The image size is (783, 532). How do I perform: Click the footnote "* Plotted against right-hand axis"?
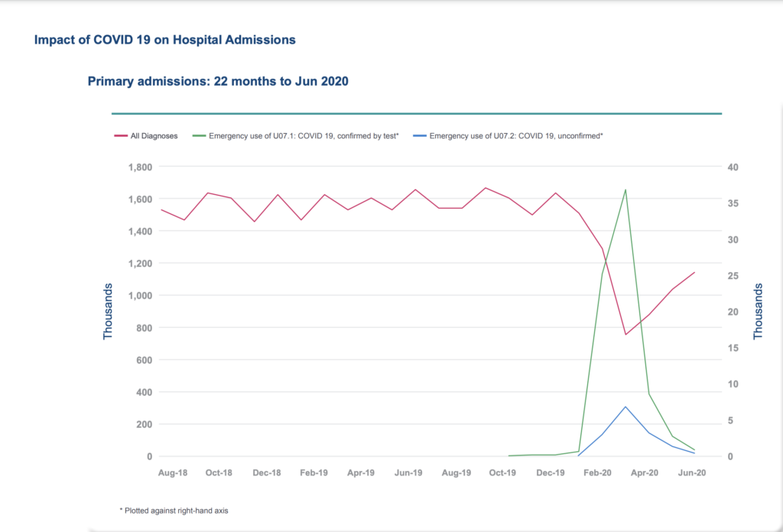pyautogui.click(x=174, y=511)
